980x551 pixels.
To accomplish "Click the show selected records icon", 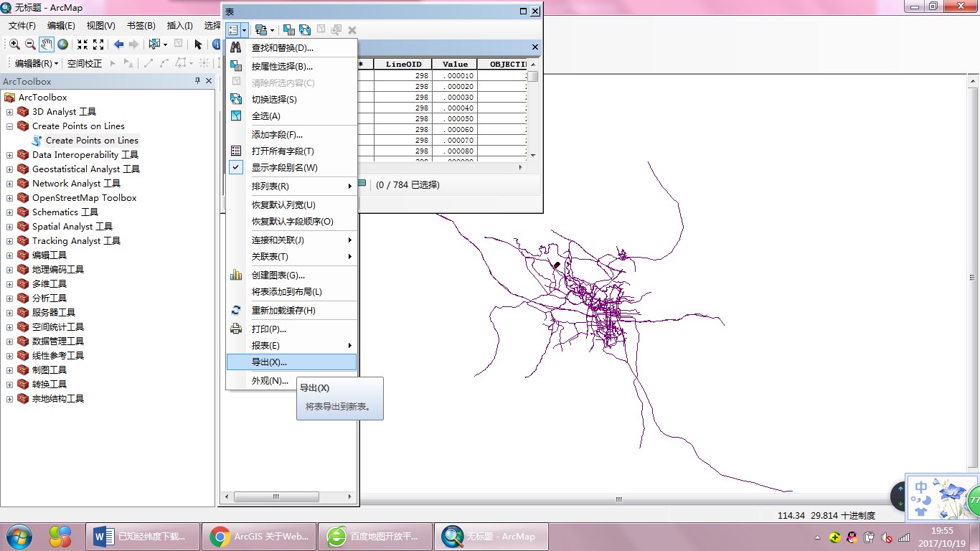I will pos(362,184).
